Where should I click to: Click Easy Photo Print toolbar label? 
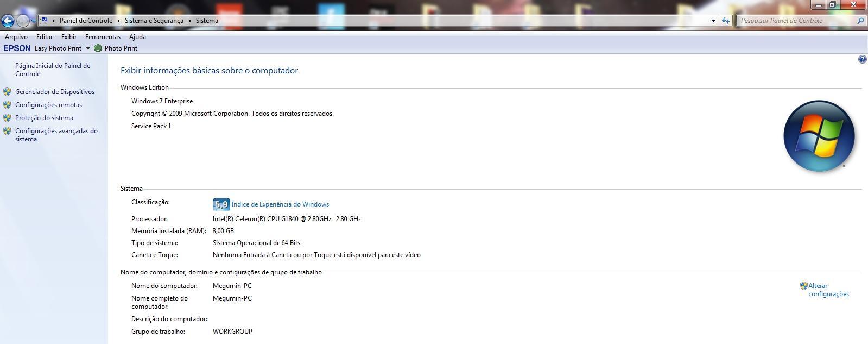point(58,48)
